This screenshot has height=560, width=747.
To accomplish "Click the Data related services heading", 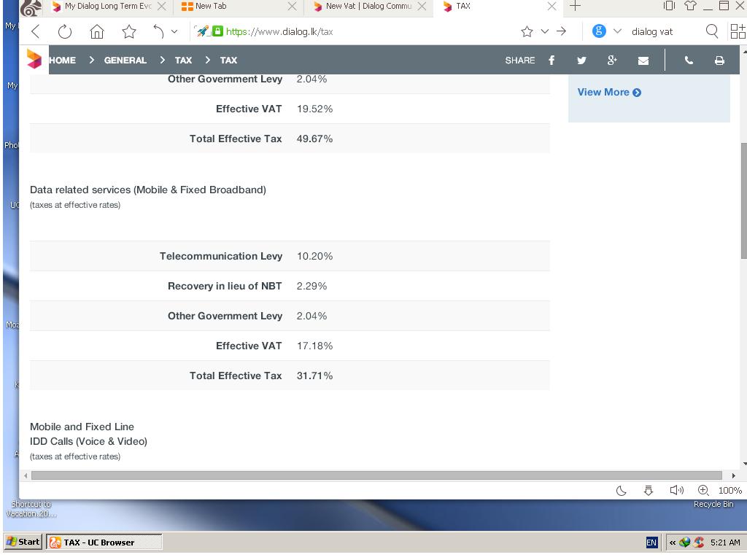I will (147, 190).
